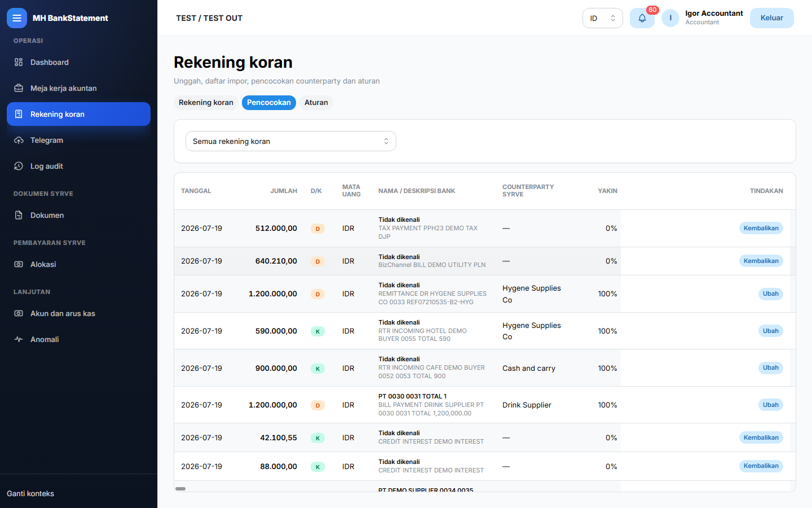Open Anomali pulse icon in sidebar
812x508 pixels.
(x=19, y=339)
